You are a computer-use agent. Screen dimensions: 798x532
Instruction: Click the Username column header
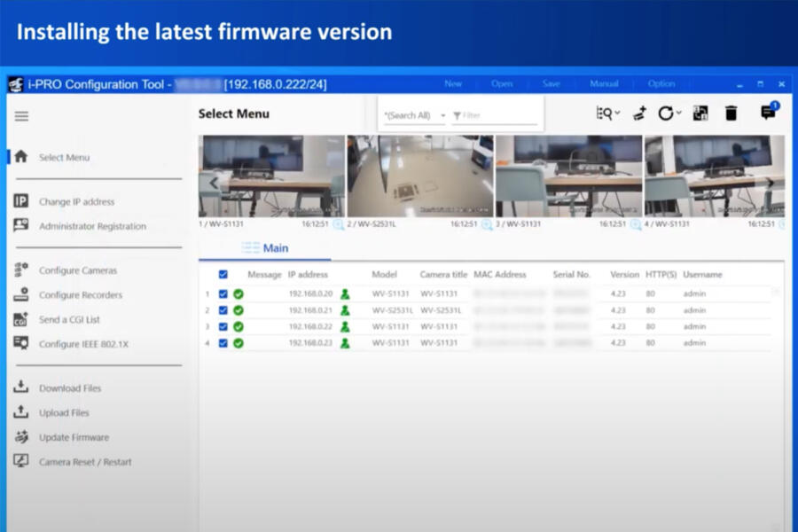click(702, 274)
